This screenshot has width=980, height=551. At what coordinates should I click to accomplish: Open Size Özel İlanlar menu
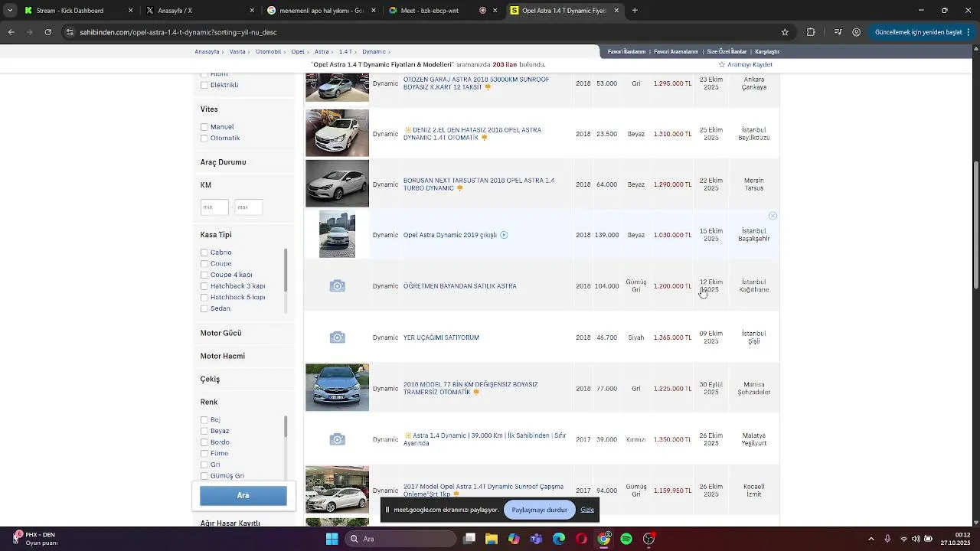[727, 51]
